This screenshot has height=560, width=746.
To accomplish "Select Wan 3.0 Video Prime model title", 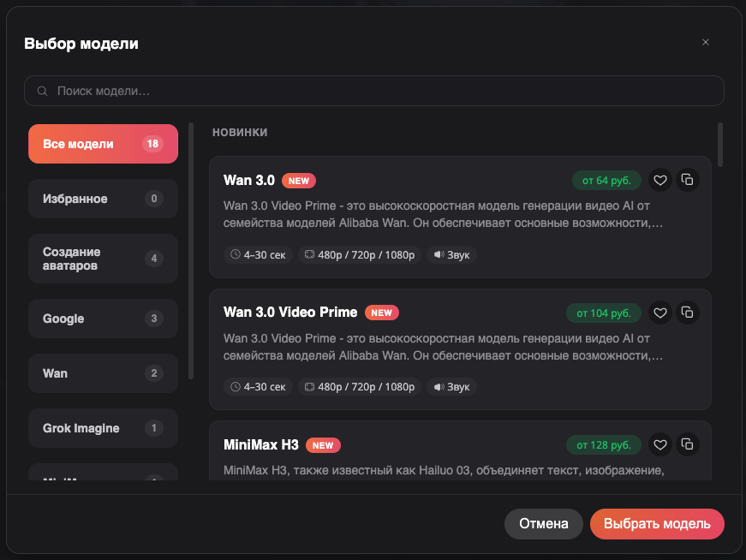I will [x=290, y=313].
